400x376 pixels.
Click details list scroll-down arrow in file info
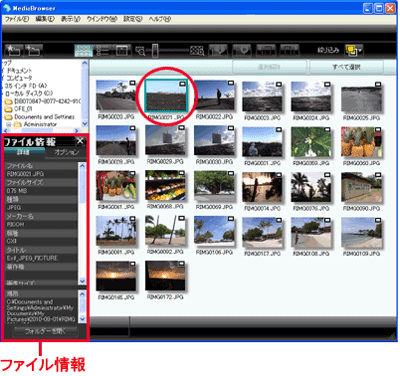click(x=82, y=281)
